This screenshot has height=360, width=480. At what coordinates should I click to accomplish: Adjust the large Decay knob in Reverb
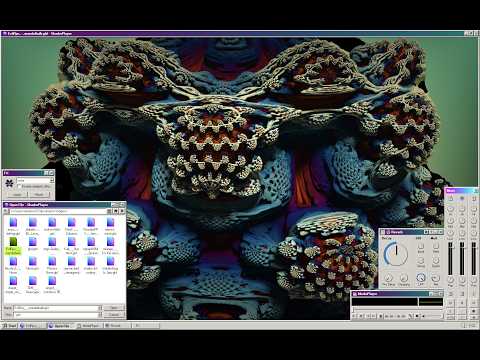pyautogui.click(x=396, y=254)
